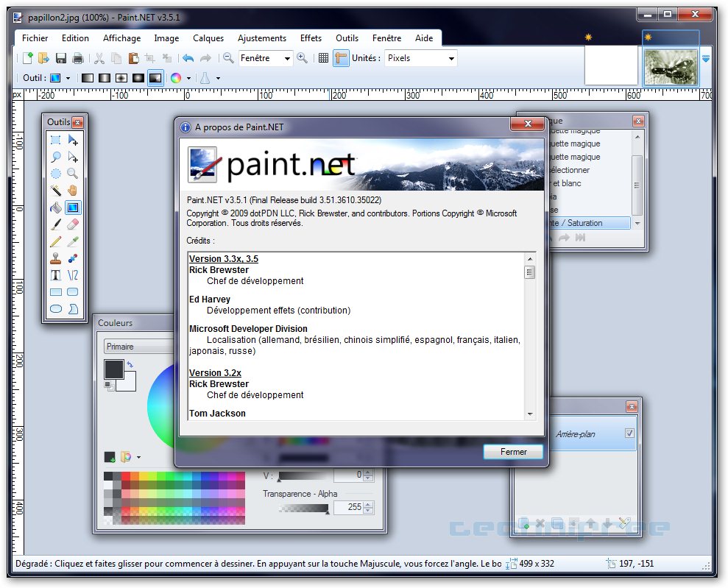Click the Save floppy disk icon

(x=61, y=58)
